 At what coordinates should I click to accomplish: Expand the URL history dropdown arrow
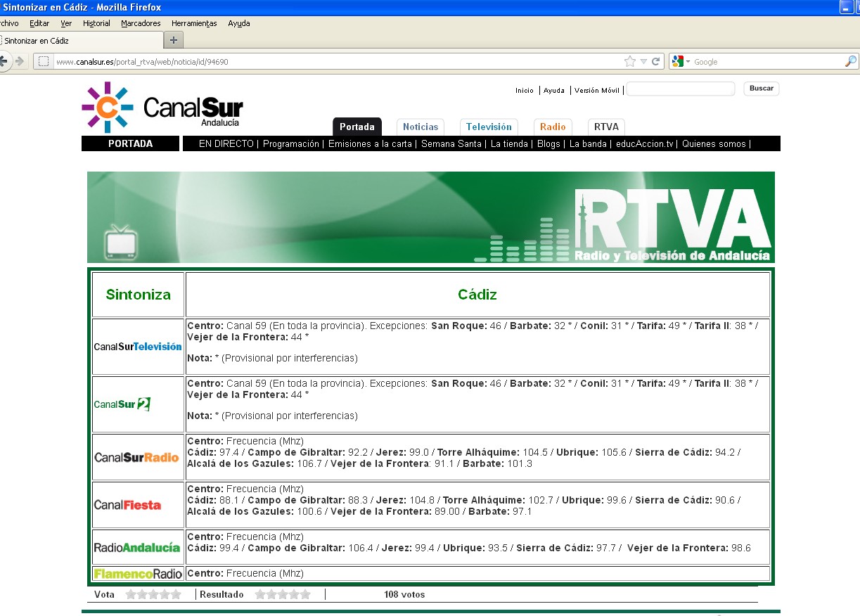(643, 62)
